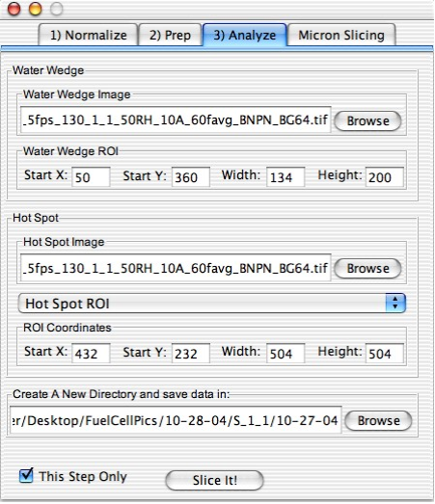Browse for the save data directory
This screenshot has width=435, height=504.
pyautogui.click(x=378, y=420)
